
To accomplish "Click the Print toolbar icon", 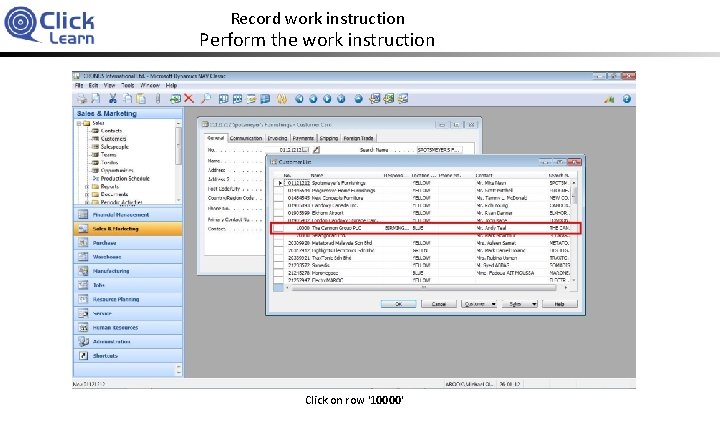I will click(82, 99).
